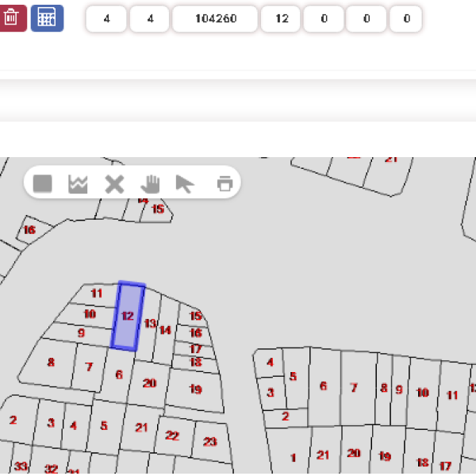Viewport: 476px width, 476px height.
Task: Click the first field showing 4
Action: tap(106, 19)
